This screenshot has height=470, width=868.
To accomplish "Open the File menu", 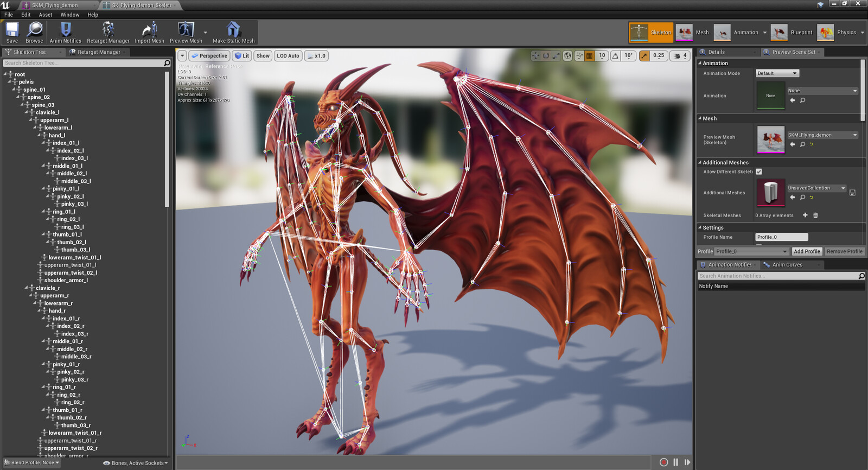I will tap(9, 15).
